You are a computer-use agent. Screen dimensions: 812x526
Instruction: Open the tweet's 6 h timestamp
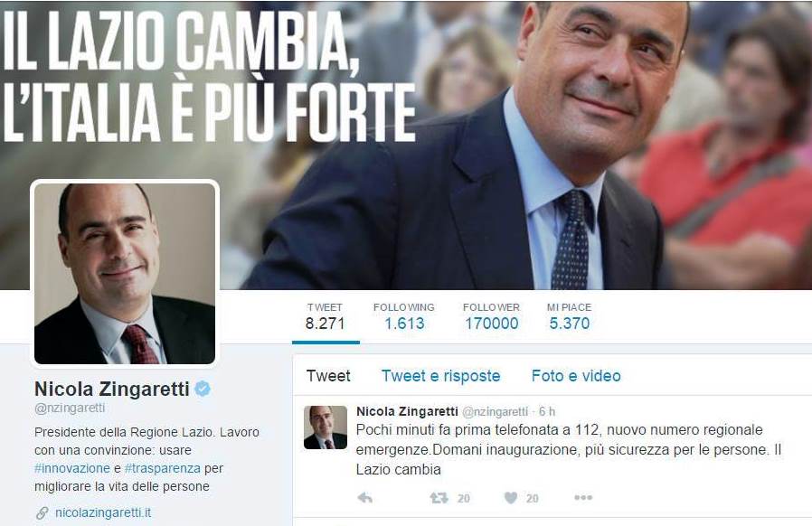(x=547, y=411)
